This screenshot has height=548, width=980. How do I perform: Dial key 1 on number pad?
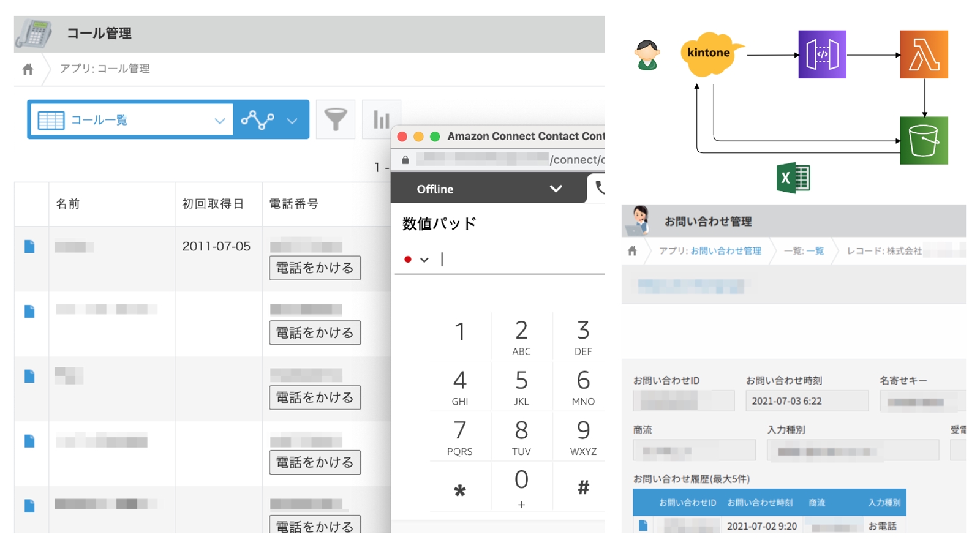[460, 336]
